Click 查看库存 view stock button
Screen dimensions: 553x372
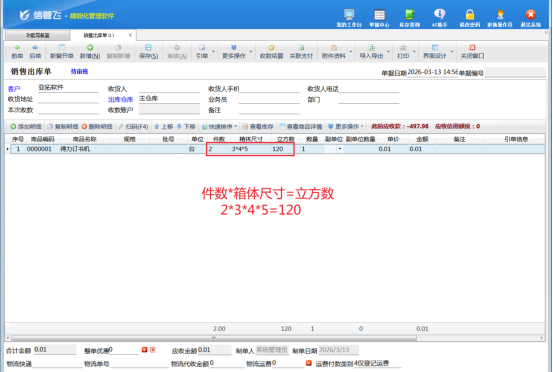coord(258,126)
